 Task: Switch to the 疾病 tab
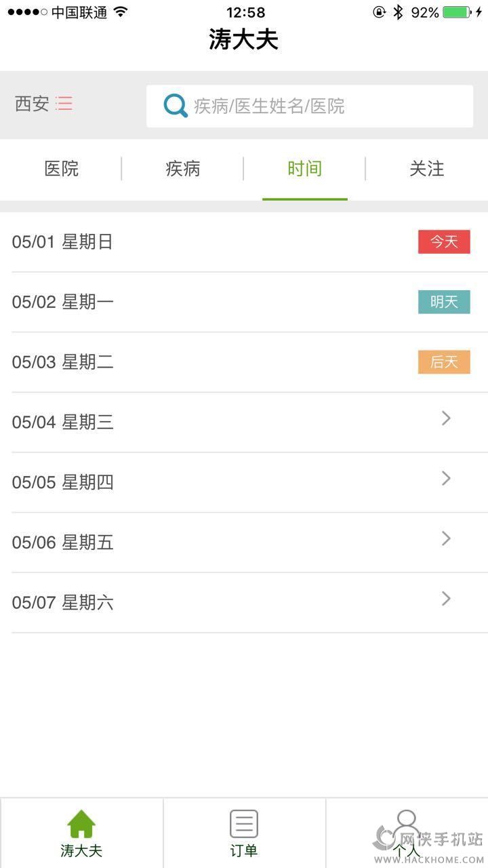point(183,169)
